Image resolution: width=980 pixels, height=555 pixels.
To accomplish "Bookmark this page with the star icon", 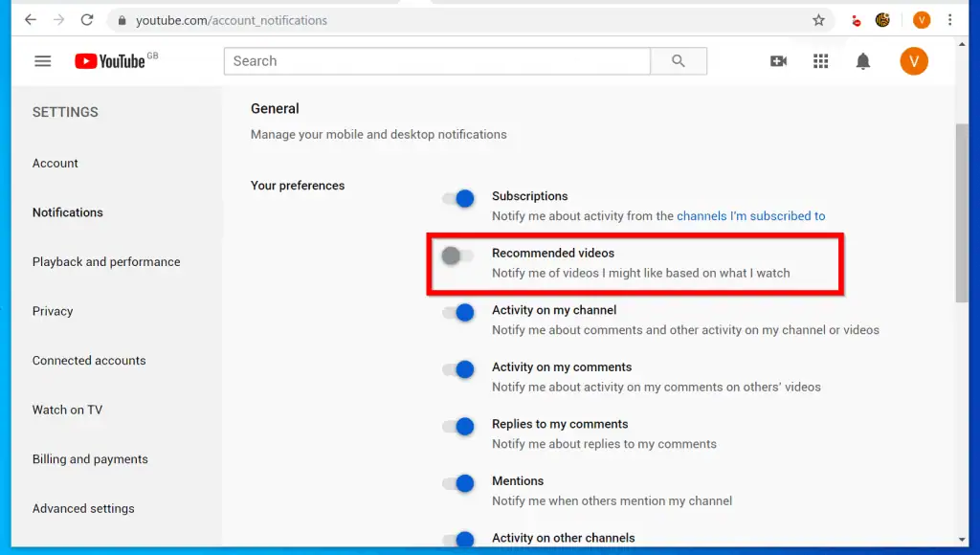I will pyautogui.click(x=818, y=19).
